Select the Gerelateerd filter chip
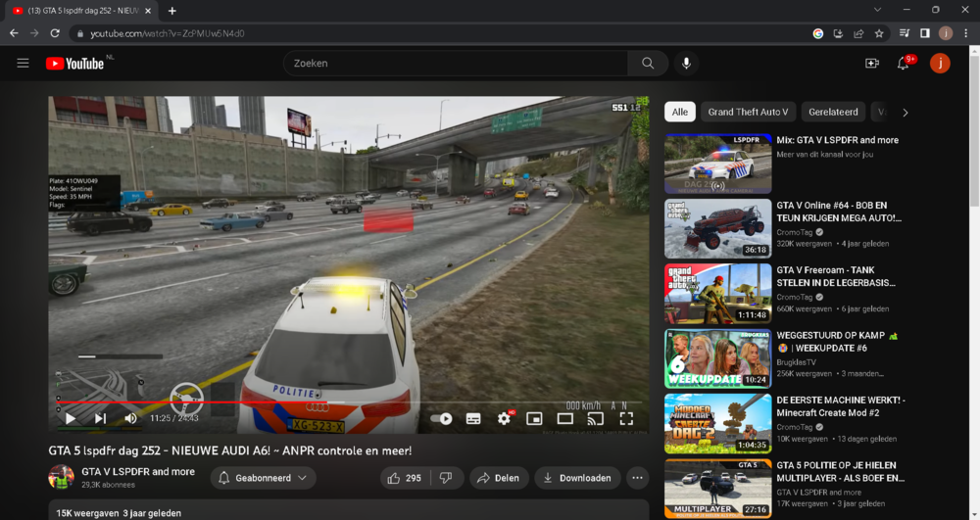Screen dimensions: 980x520 point(833,112)
